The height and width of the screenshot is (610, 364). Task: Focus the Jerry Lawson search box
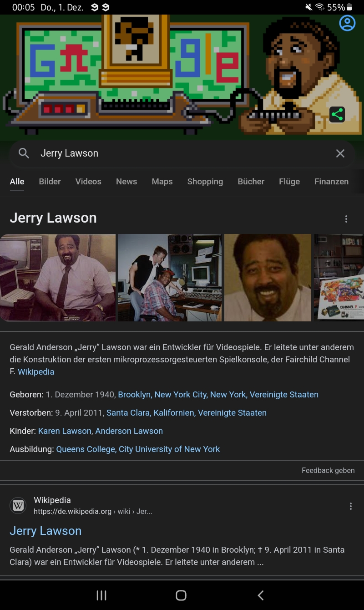pos(182,153)
